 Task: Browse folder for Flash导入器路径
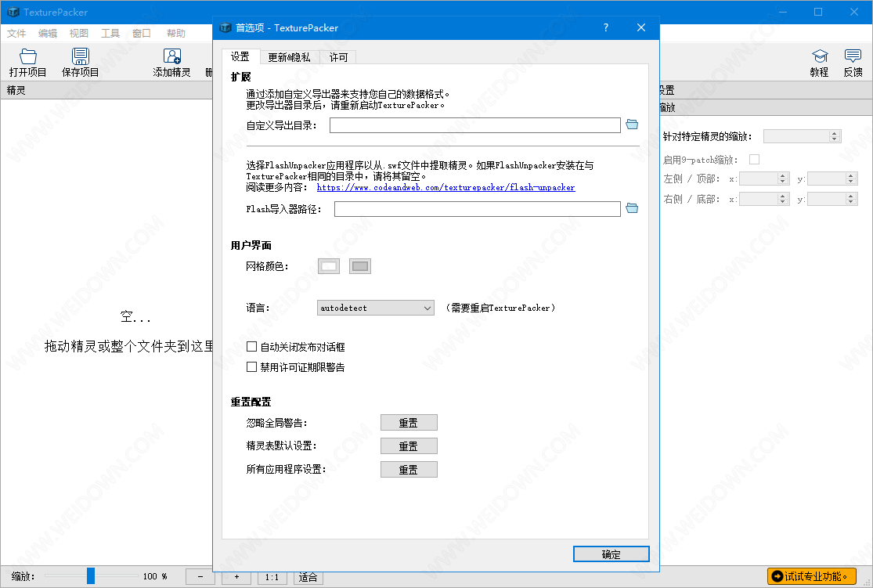632,208
